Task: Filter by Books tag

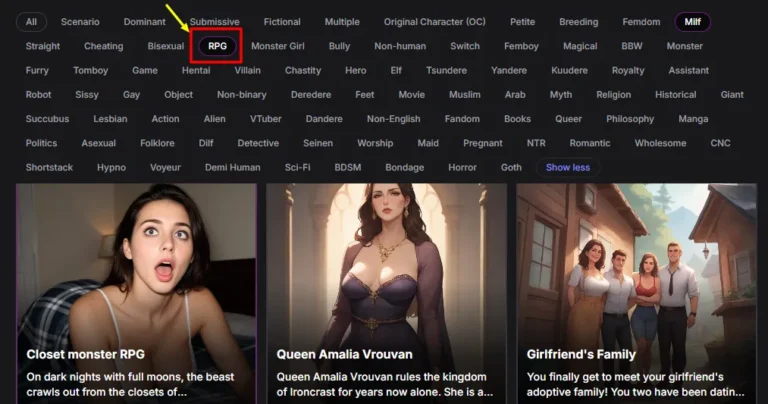Action: tap(517, 119)
